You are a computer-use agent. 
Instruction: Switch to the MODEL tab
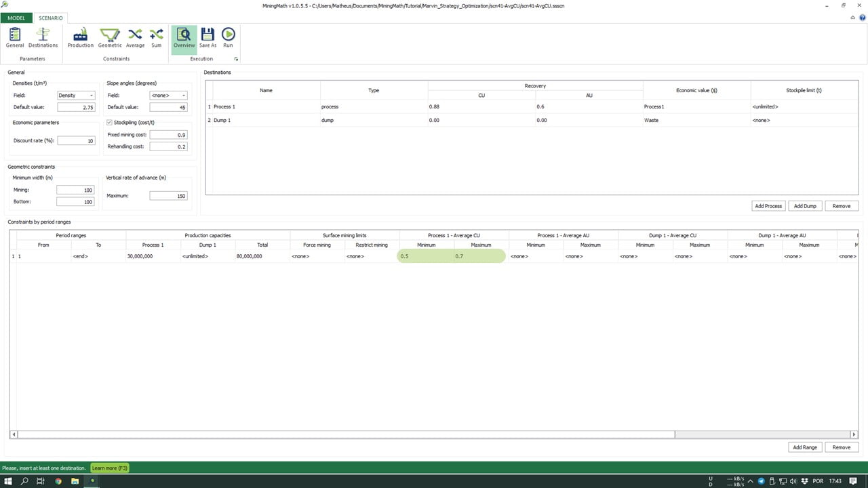point(16,18)
